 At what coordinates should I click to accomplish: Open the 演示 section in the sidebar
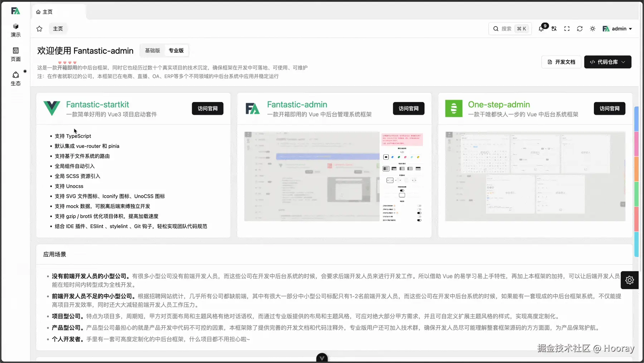(16, 29)
